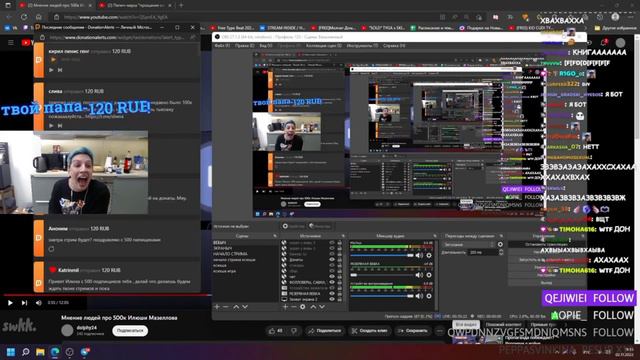Open File Explorer from taskbar
The image size is (640, 360).
pos(40,352)
